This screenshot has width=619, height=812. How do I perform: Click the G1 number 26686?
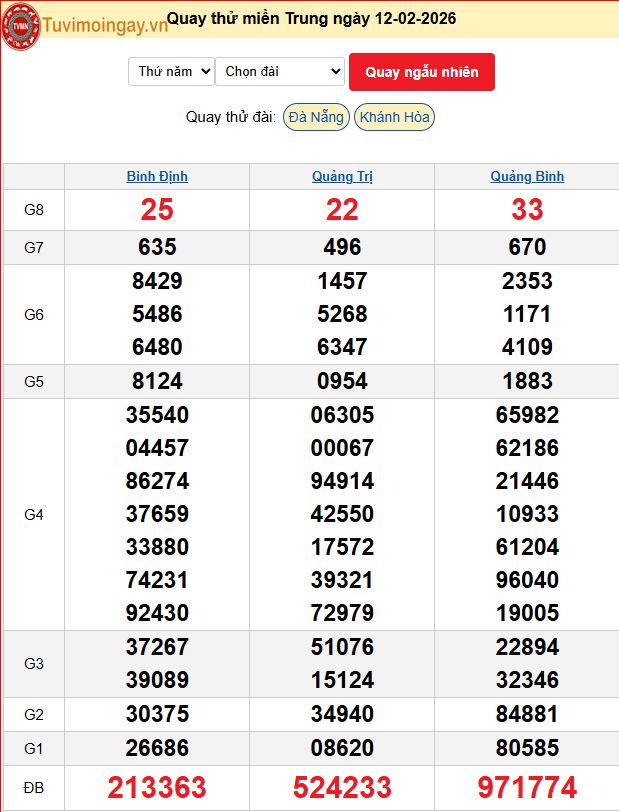pyautogui.click(x=157, y=747)
